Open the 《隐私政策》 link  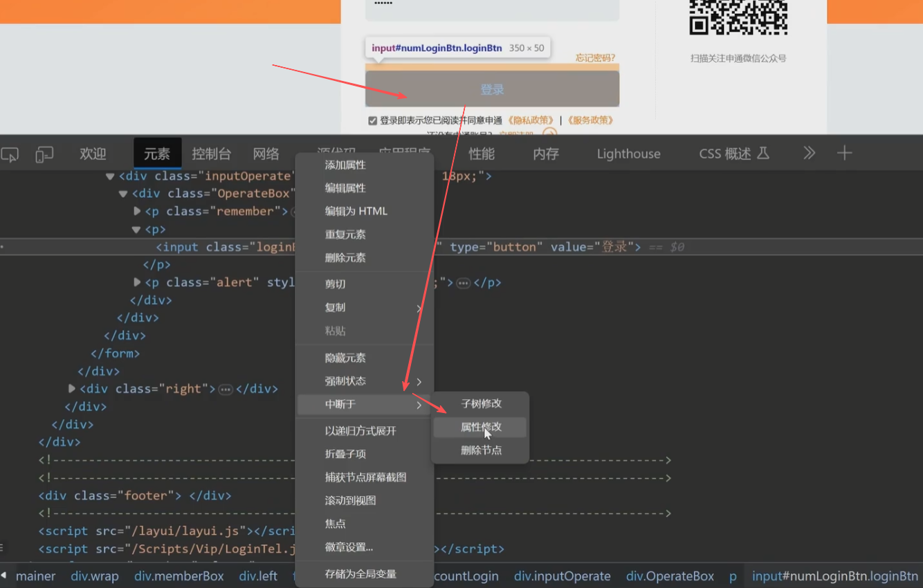[x=530, y=120]
